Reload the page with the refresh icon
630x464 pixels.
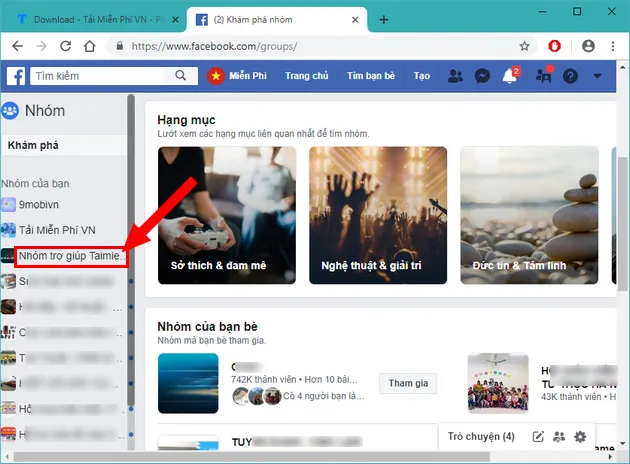pyautogui.click(x=65, y=46)
